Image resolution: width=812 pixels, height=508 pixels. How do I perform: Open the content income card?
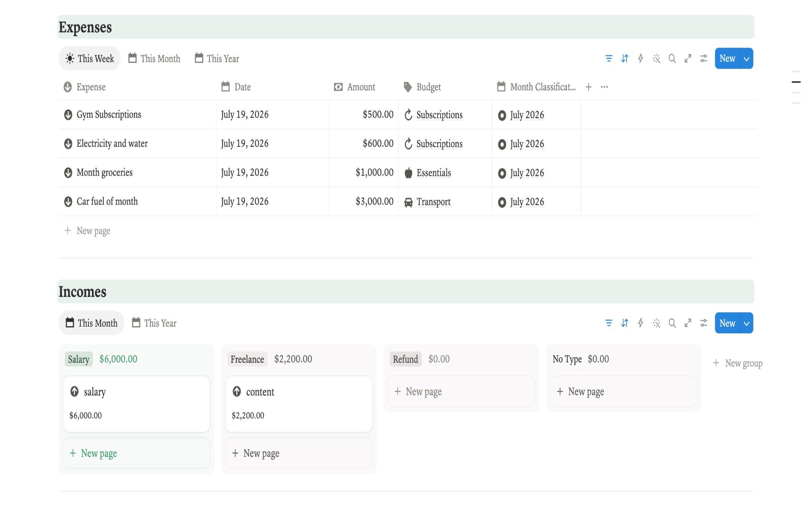pyautogui.click(x=299, y=404)
